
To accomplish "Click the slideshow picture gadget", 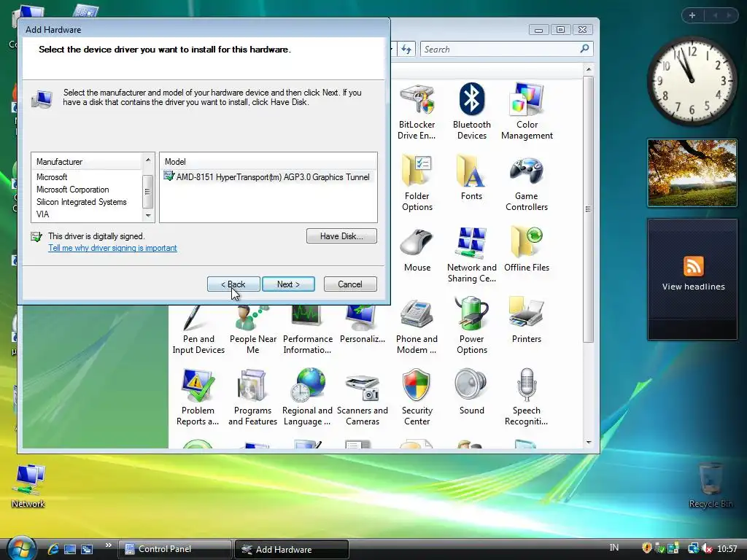I will [692, 172].
